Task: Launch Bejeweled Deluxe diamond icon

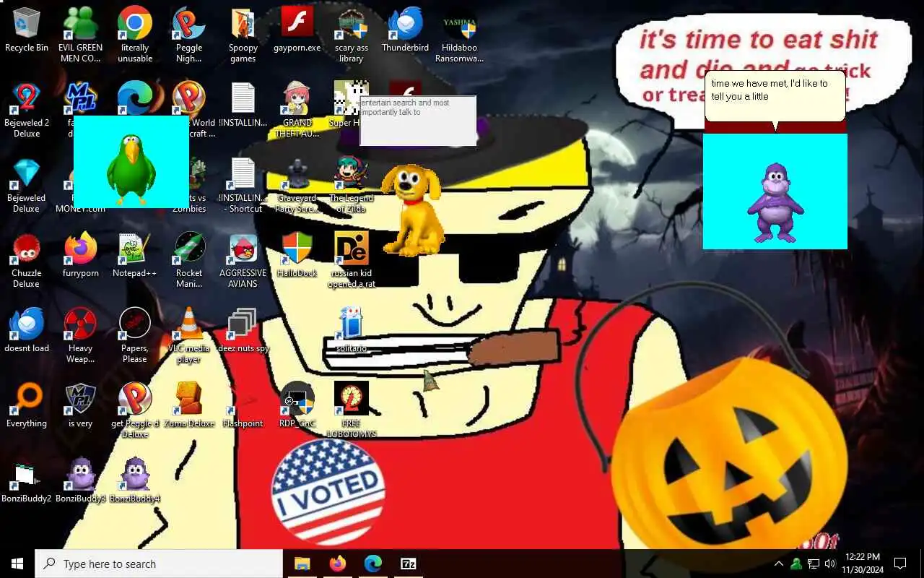Action: tap(27, 185)
